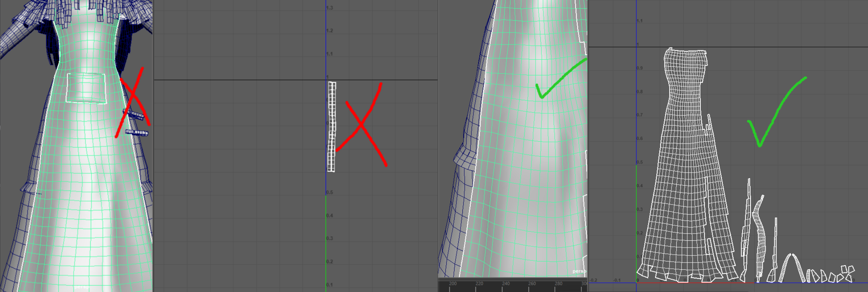Select the thin vertical UV strip shell
The image size is (868, 292).
[x=331, y=127]
